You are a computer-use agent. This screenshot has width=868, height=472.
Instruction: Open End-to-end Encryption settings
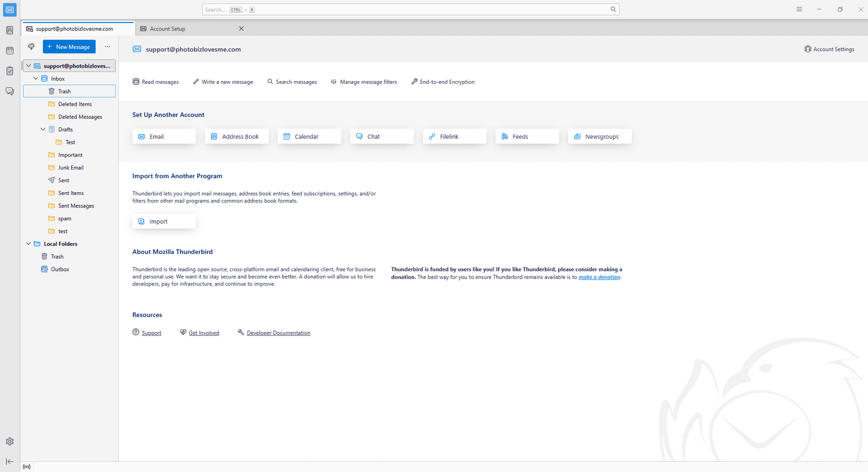(443, 82)
